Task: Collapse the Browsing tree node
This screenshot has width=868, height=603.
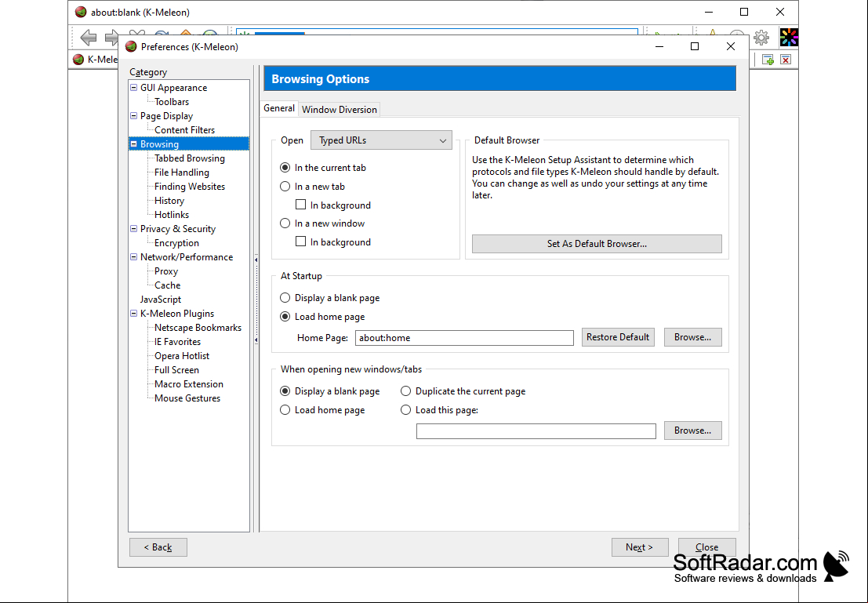Action: 133,144
